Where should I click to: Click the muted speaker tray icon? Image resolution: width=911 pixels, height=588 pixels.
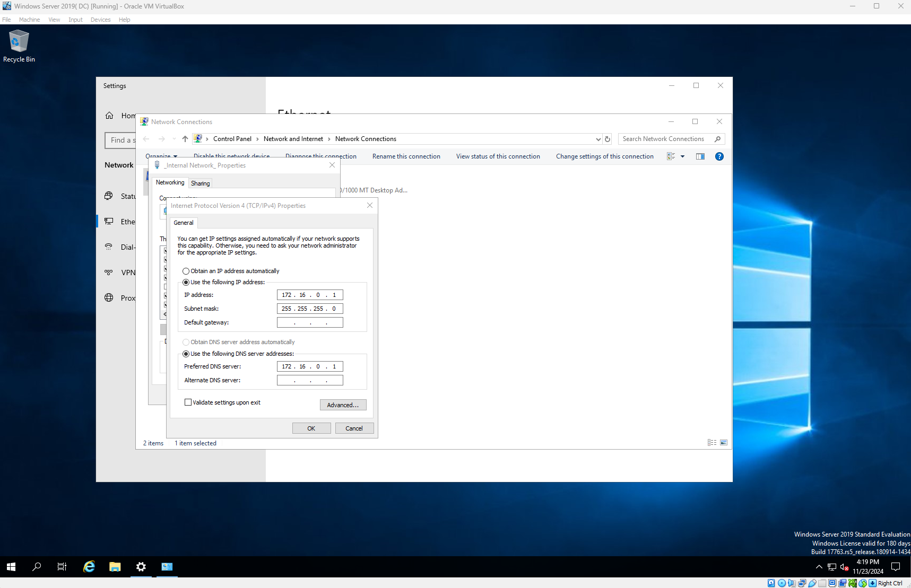click(845, 567)
